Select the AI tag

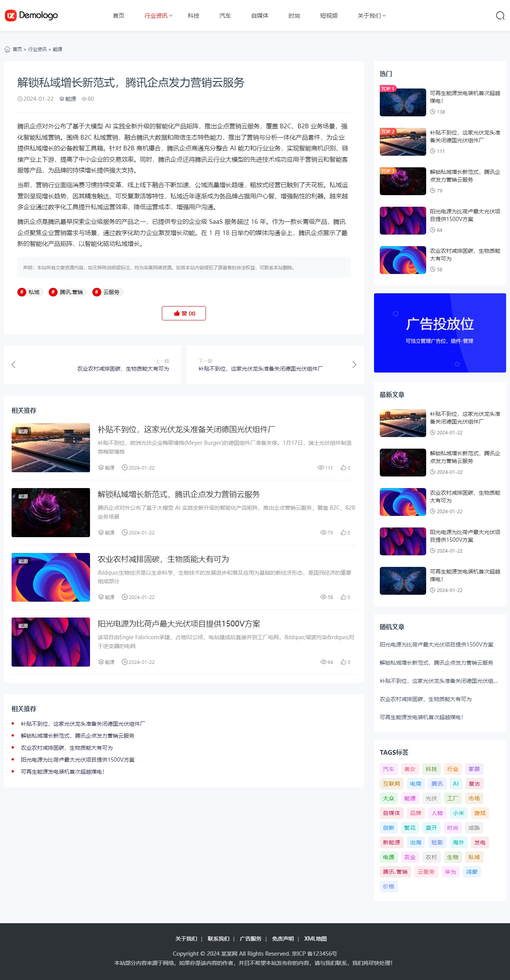point(456,784)
